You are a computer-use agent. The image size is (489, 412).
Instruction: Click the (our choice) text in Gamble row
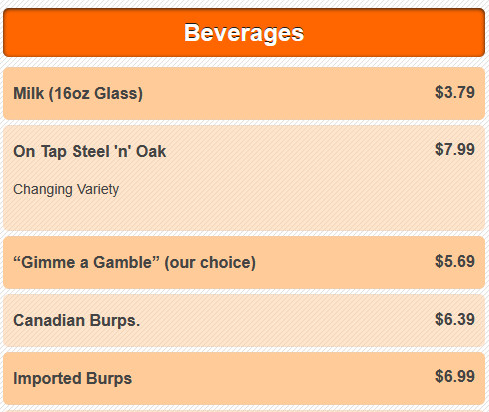tap(210, 262)
